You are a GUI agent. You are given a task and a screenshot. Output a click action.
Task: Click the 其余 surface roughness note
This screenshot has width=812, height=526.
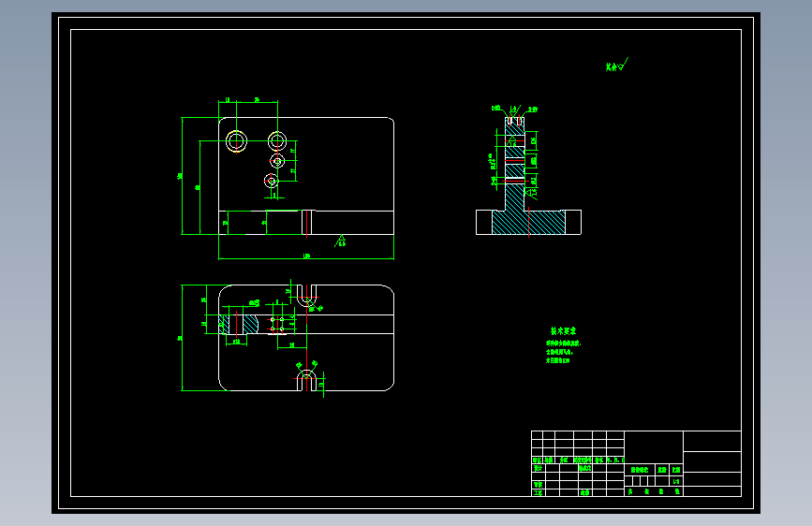click(x=616, y=66)
